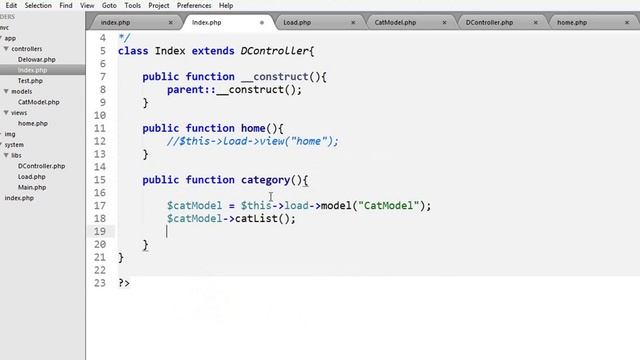The image size is (640, 360).
Task: Close the CatModel.php tab
Action: coord(444,23)
